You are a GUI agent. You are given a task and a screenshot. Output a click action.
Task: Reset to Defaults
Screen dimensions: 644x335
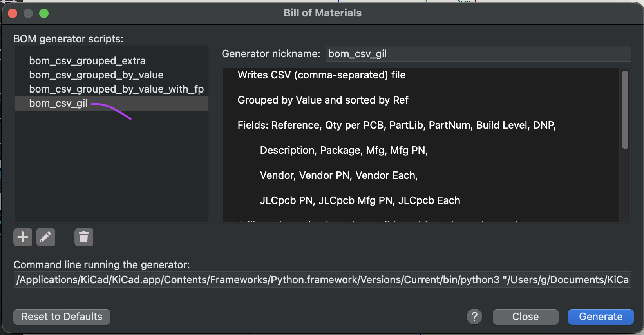62,317
